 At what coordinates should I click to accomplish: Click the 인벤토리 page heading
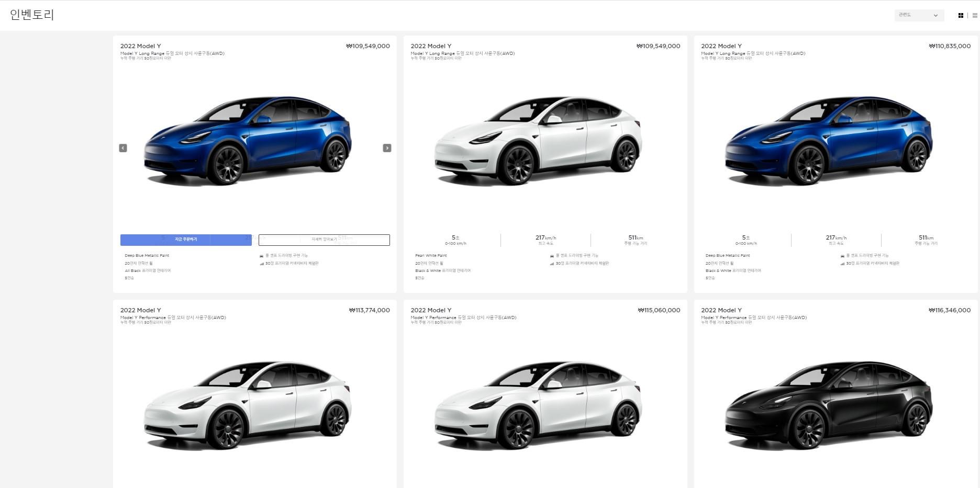click(x=32, y=15)
